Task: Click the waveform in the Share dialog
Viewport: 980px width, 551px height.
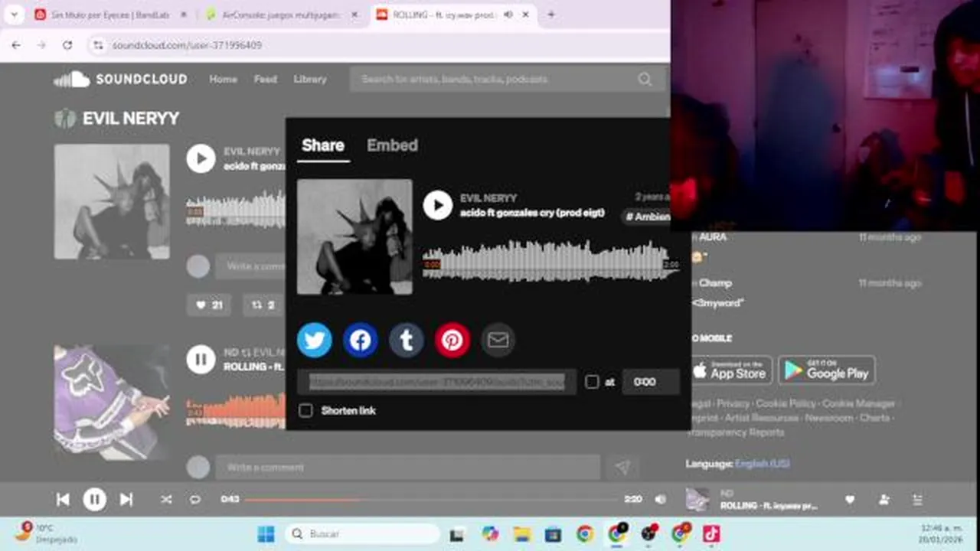Action: coord(551,261)
